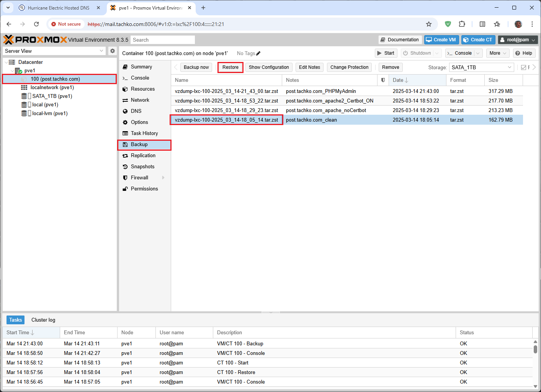Click the edit tags pencil icon

[x=258, y=54]
